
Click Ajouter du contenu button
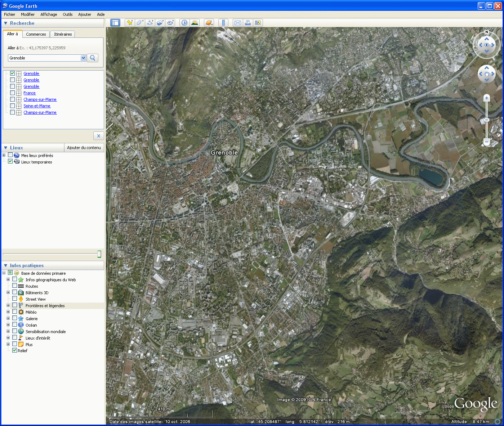point(84,148)
